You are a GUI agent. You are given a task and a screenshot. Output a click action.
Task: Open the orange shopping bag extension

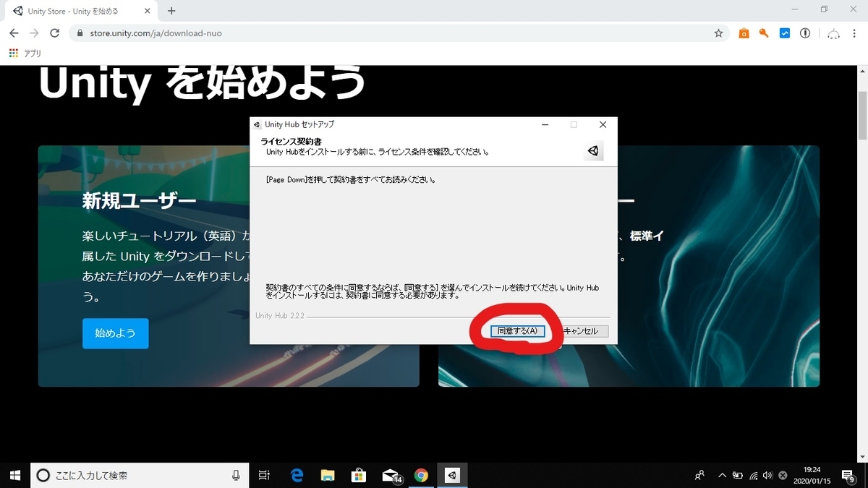744,33
